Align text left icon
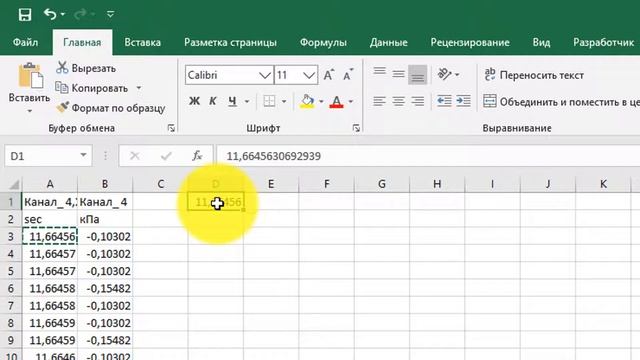This screenshot has height=360, width=640. [380, 101]
